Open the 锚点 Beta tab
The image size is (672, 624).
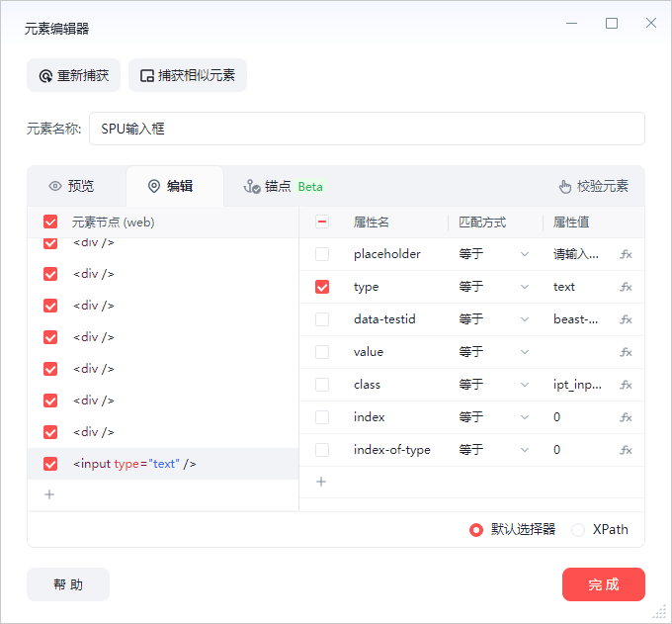coord(283,186)
